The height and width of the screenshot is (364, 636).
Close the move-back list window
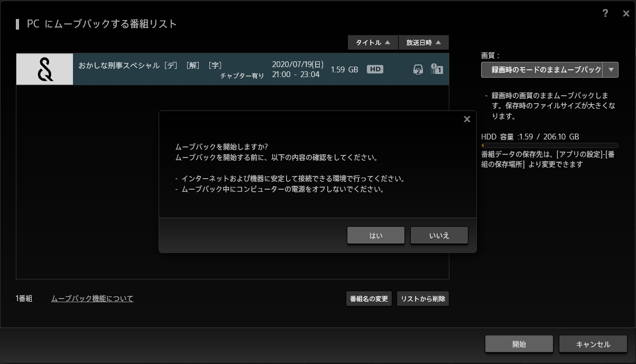coord(626,14)
